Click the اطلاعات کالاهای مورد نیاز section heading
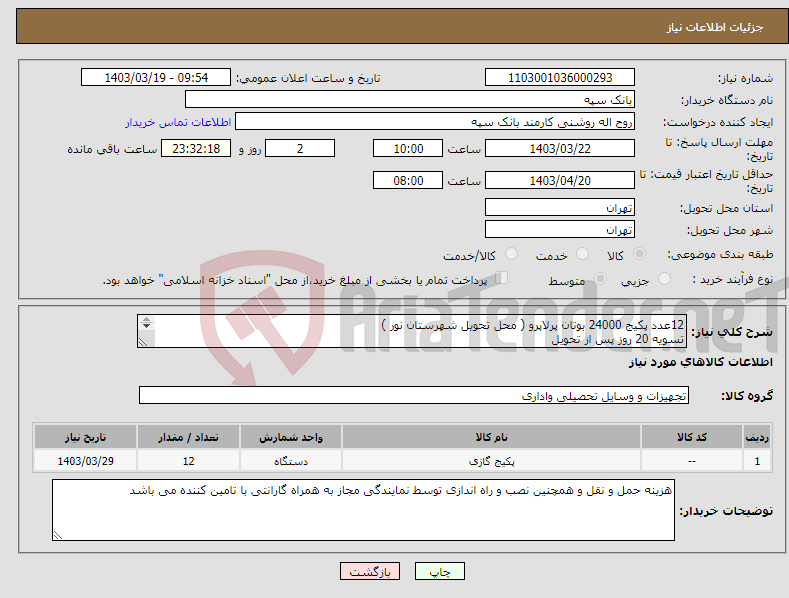This screenshot has height=598, width=789. click(700, 362)
